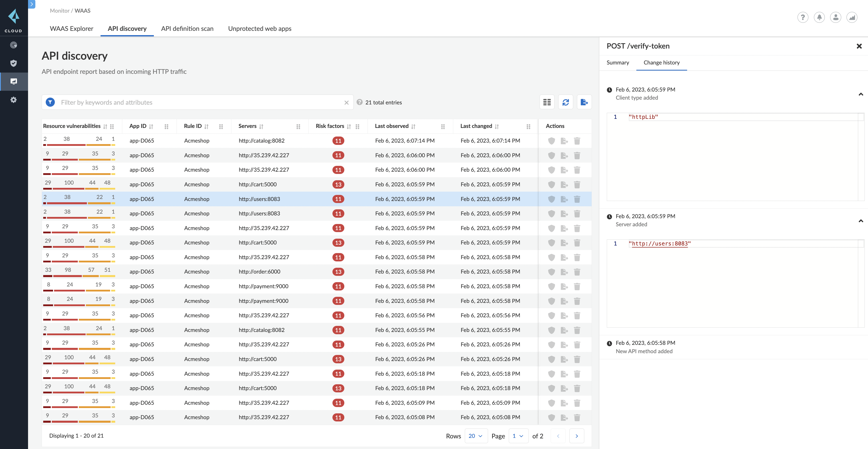The width and height of the screenshot is (868, 449).
Task: Sort by Last observed column
Action: pos(413,126)
